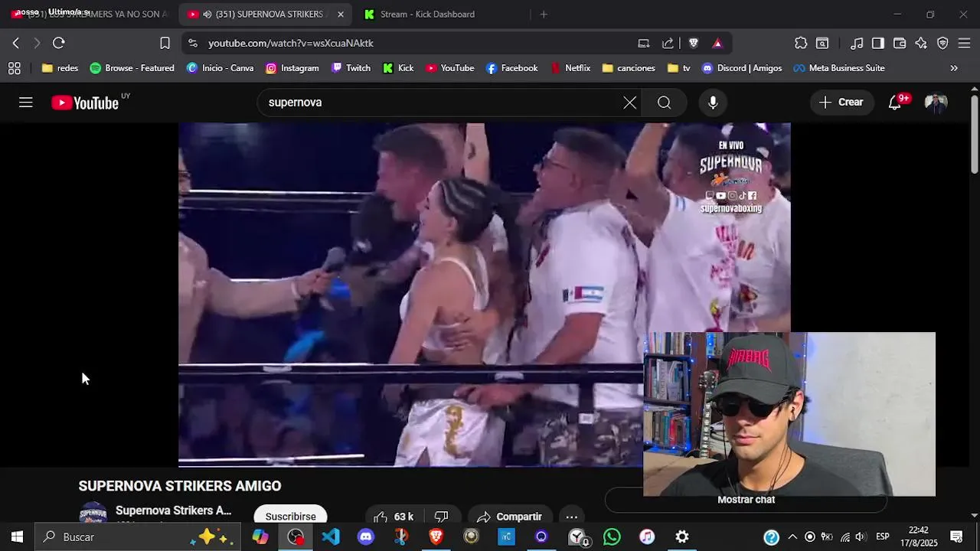Go back to previous page
Image resolution: width=980 pixels, height=551 pixels.
(x=16, y=43)
